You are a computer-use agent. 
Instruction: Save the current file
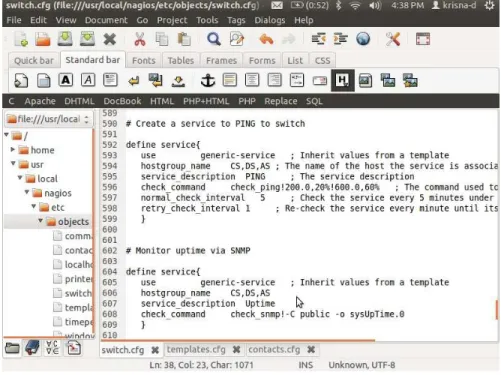pos(65,39)
